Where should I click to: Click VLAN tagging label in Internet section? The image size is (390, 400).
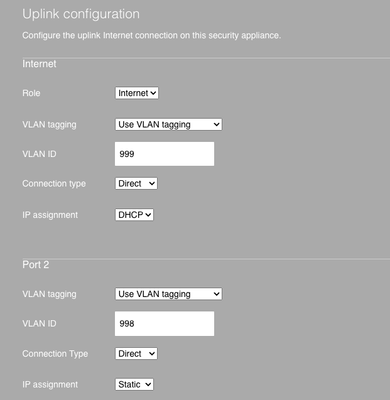coord(49,125)
